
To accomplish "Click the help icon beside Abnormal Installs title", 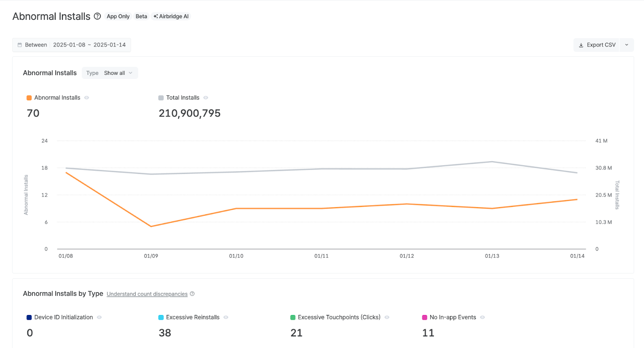I will pos(97,16).
